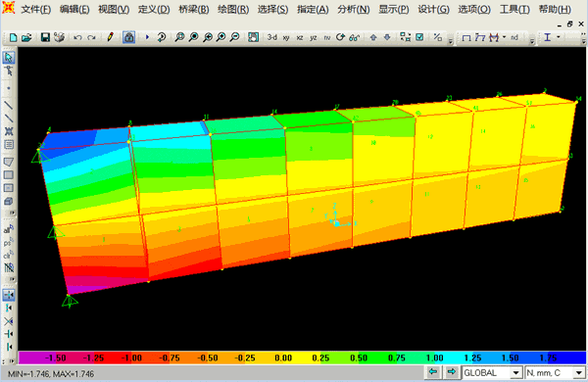Click the Save model floppy disk icon
This screenshot has height=382, width=588.
(45, 37)
